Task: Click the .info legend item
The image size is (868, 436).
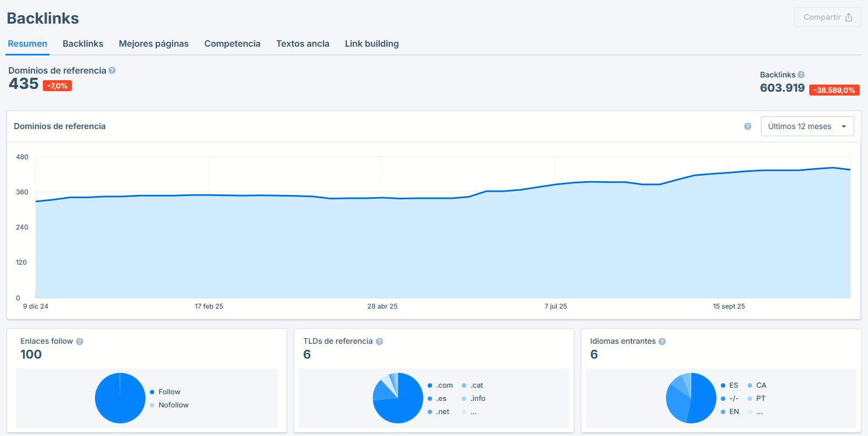Action: click(474, 399)
